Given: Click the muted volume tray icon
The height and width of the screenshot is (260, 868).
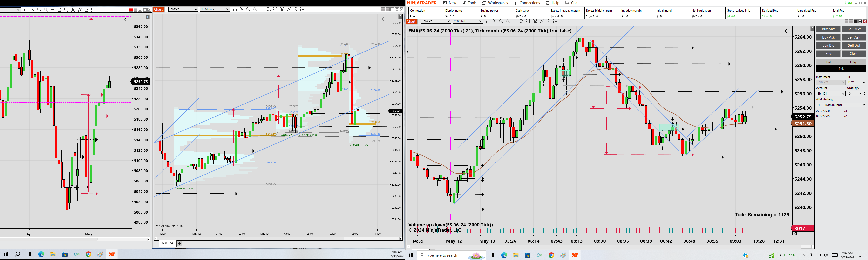Looking at the screenshot, I should 826,255.
